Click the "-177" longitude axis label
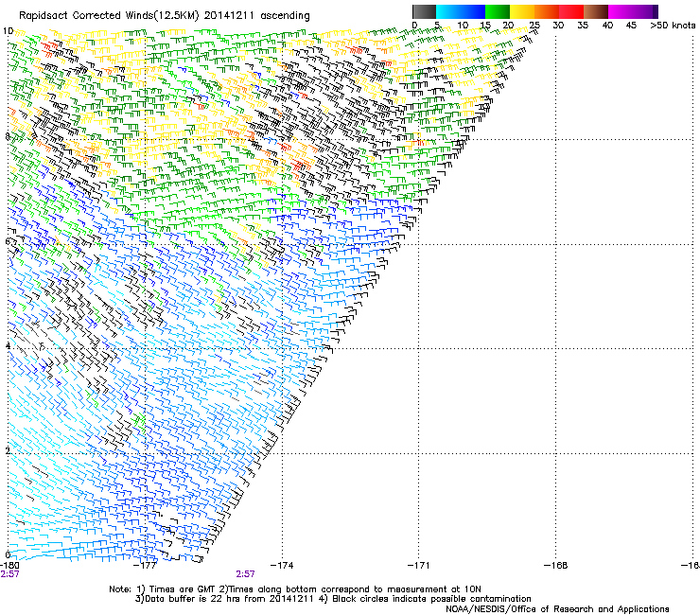Image resolution: width=700 pixels, height=615 pixels. (146, 566)
